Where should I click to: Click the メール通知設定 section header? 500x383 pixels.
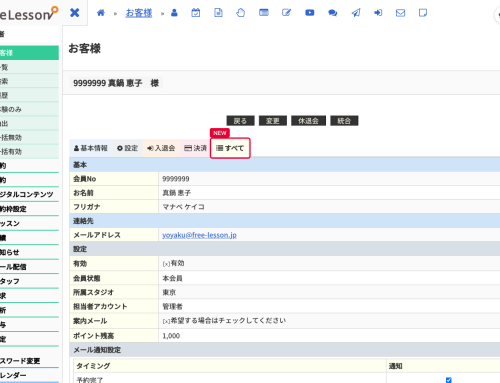click(x=285, y=350)
